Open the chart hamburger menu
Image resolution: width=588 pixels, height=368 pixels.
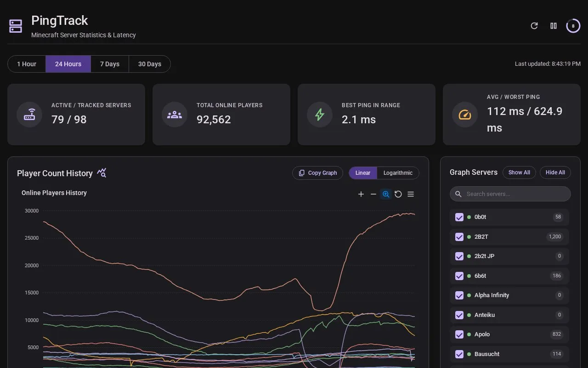click(x=411, y=194)
